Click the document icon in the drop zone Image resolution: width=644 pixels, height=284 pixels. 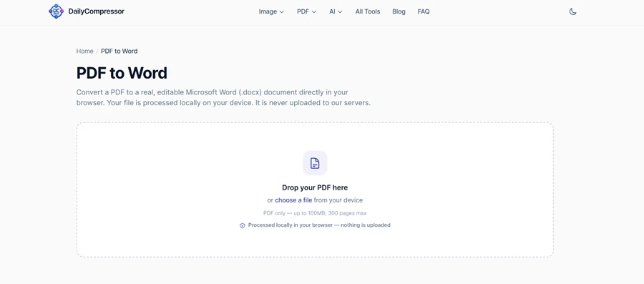(315, 163)
